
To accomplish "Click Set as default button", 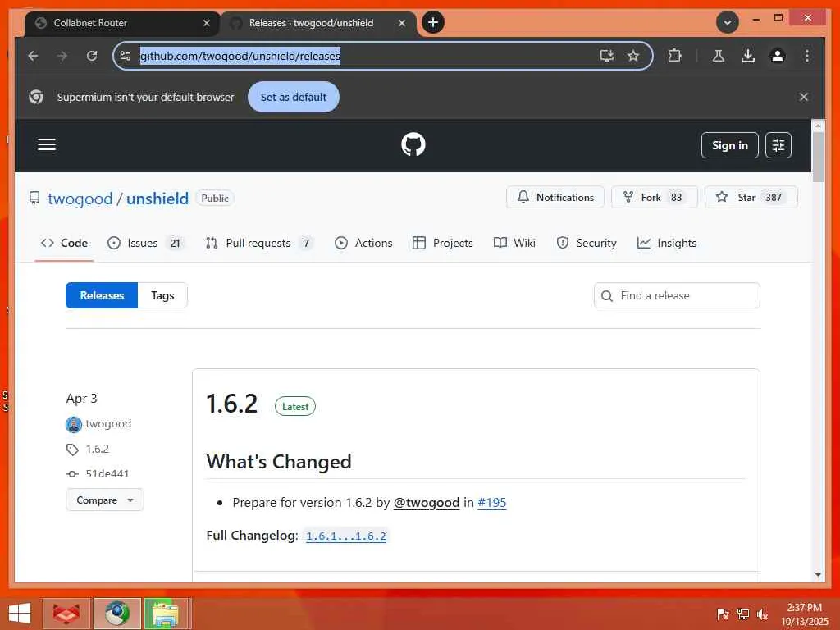I will coord(293,97).
